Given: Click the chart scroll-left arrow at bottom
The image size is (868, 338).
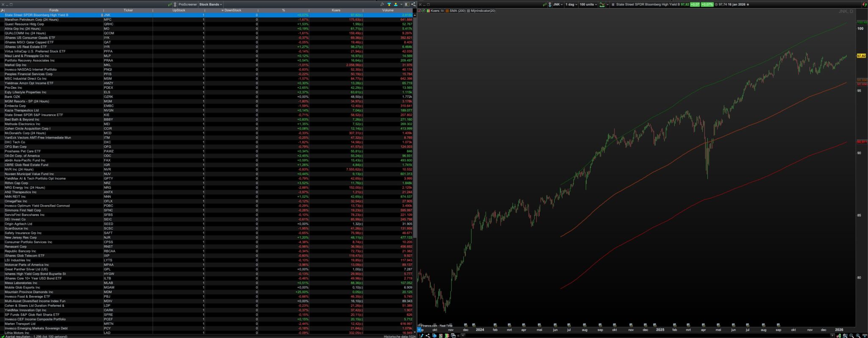Looking at the screenshot, I should tap(462, 335).
